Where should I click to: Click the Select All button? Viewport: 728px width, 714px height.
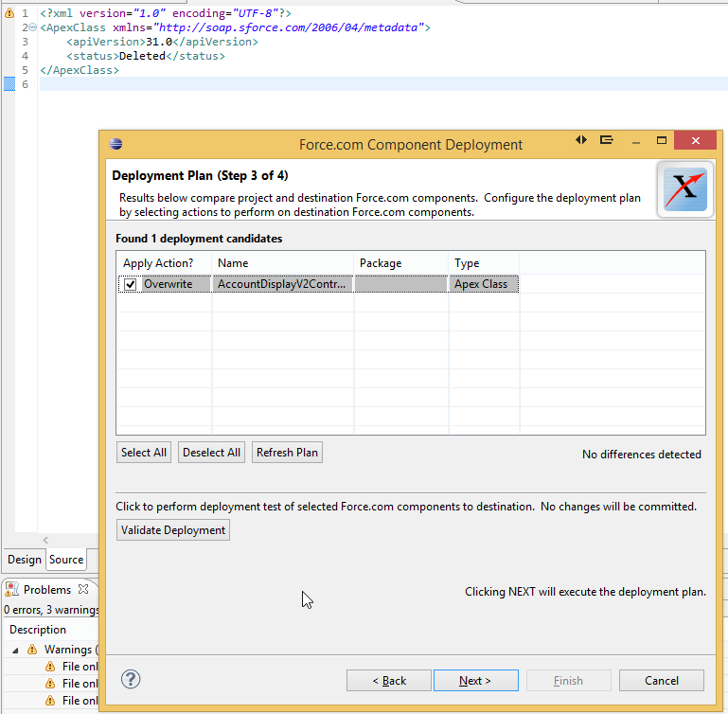tap(144, 453)
